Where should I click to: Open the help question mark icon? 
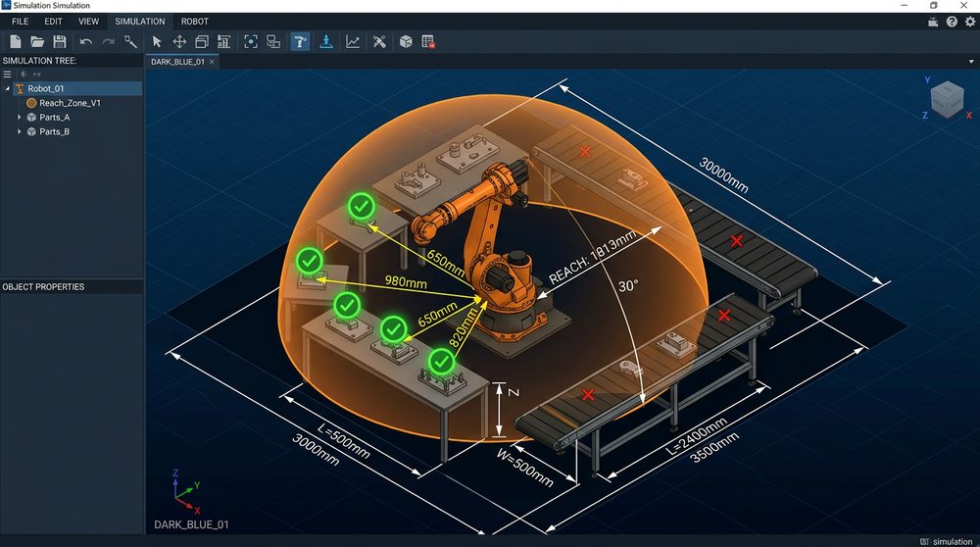tap(951, 22)
